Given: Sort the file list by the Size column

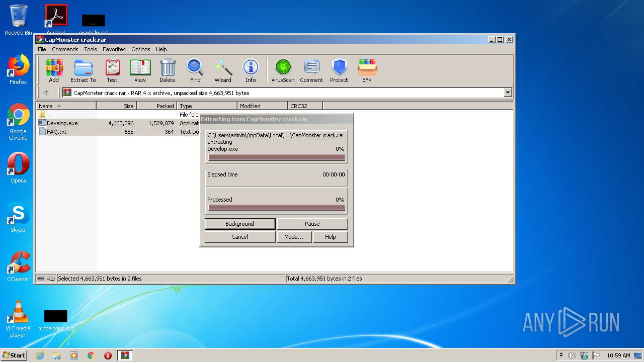Looking at the screenshot, I should pos(117,106).
